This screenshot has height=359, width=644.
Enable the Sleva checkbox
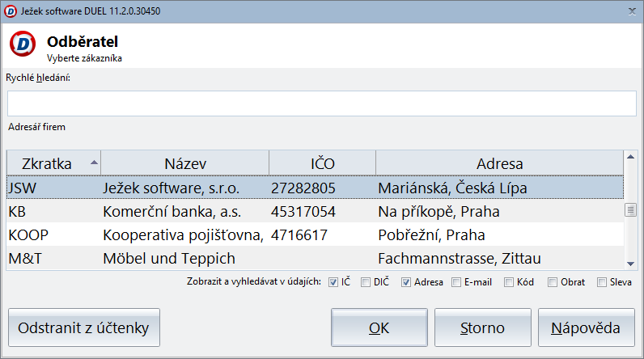(x=602, y=282)
